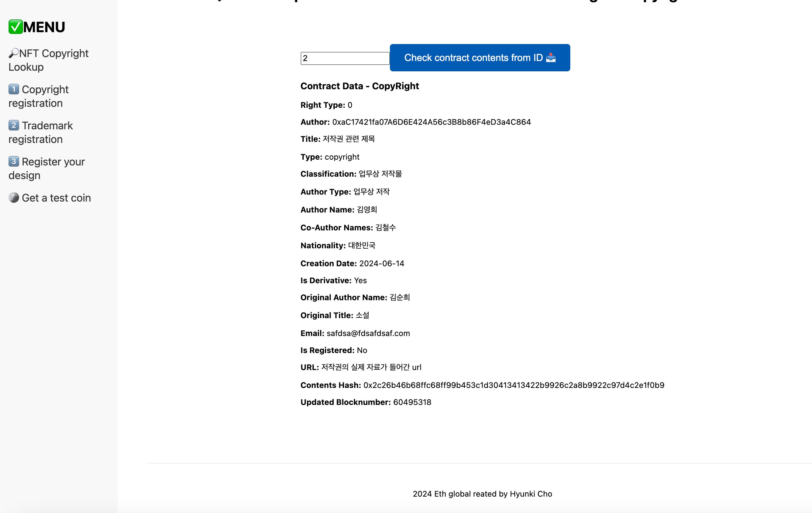Select the Contents Hash value starting 0x2c26b46b
The image size is (812, 513).
513,385
